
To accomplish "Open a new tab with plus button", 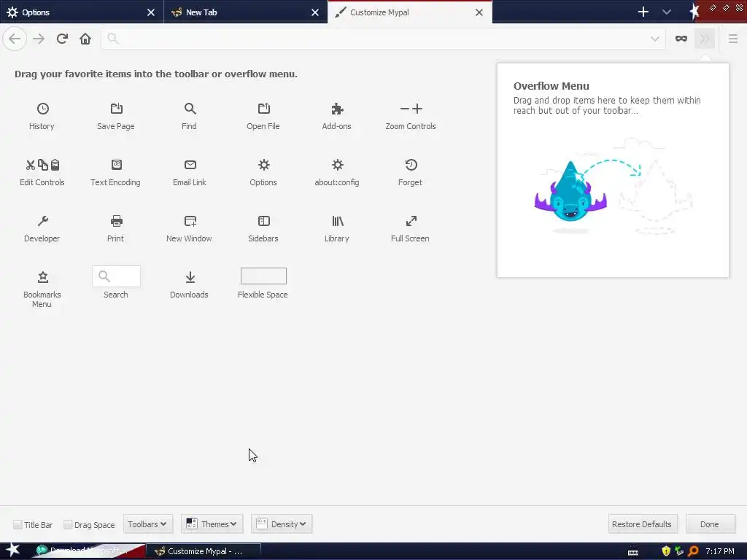I will [x=643, y=12].
